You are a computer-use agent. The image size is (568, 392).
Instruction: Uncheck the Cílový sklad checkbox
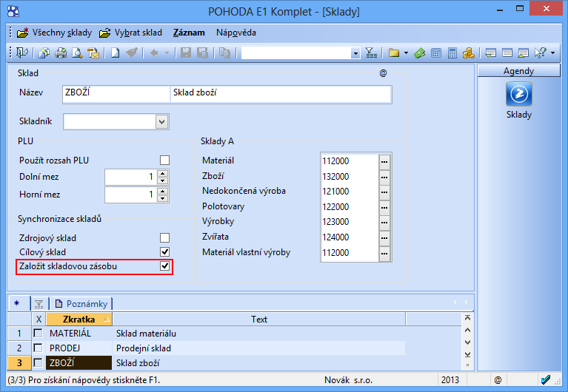coord(165,251)
